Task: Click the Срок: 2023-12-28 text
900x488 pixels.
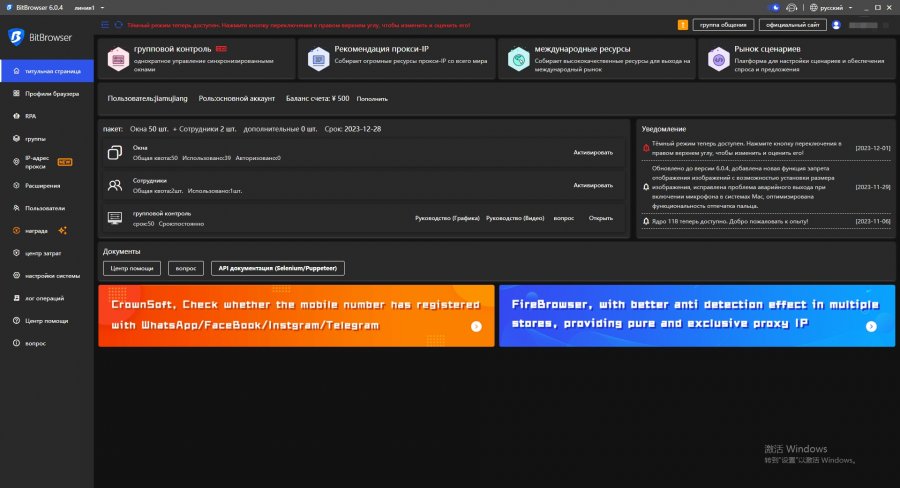Action: pos(352,129)
